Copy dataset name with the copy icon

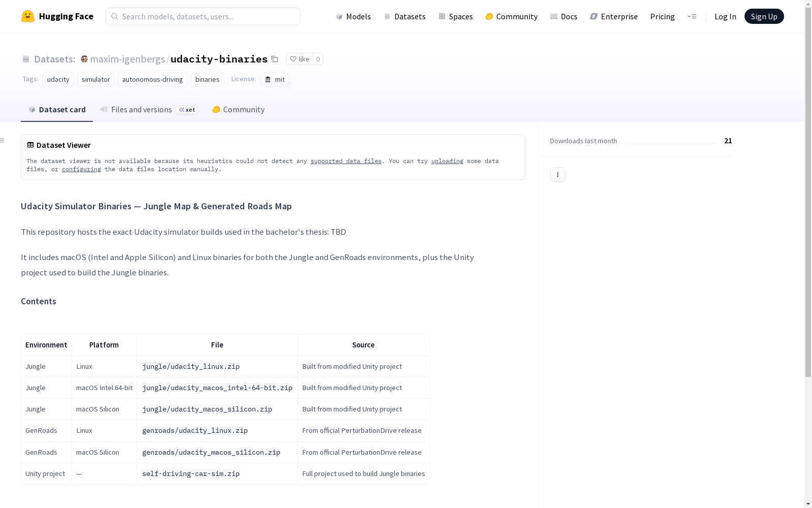275,59
